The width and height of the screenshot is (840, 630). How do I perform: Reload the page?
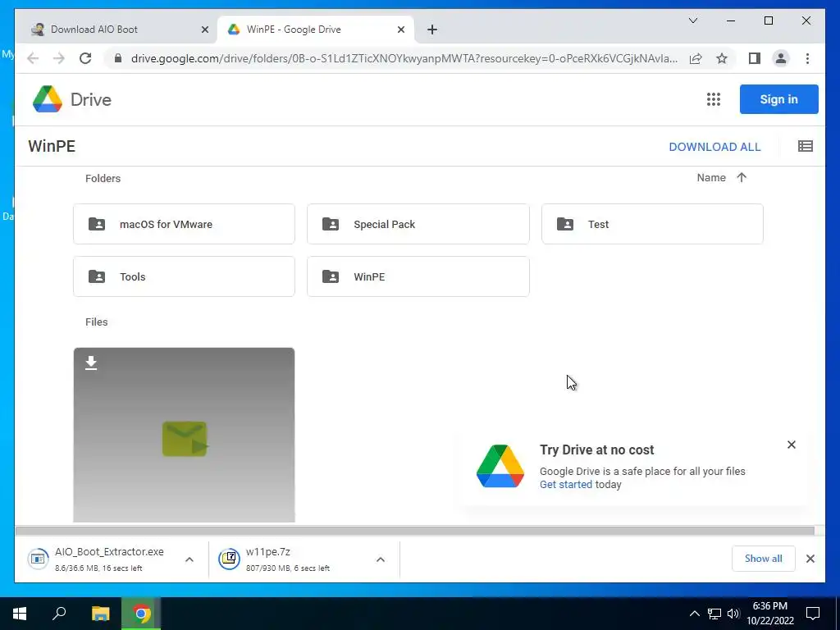[x=85, y=58]
